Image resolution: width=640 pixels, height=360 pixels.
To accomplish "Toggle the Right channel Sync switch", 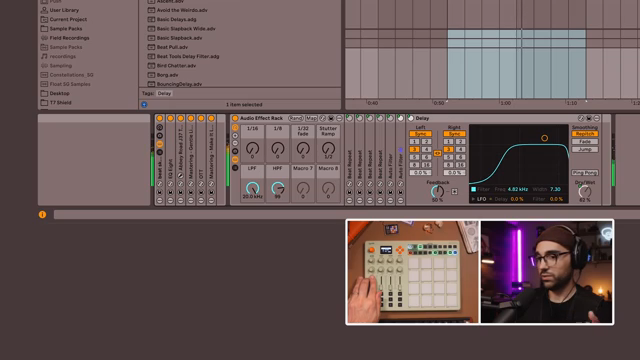I will 454,134.
